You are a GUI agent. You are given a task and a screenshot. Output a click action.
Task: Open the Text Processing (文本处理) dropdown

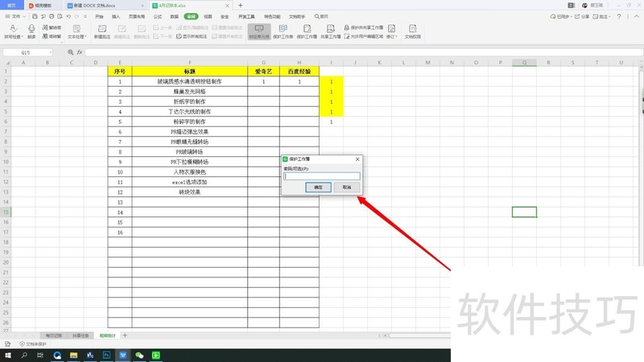click(76, 36)
